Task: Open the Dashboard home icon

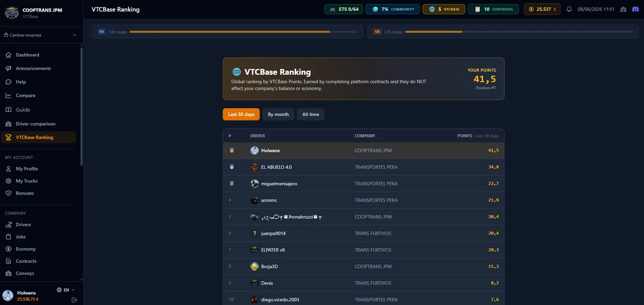Action: point(8,55)
